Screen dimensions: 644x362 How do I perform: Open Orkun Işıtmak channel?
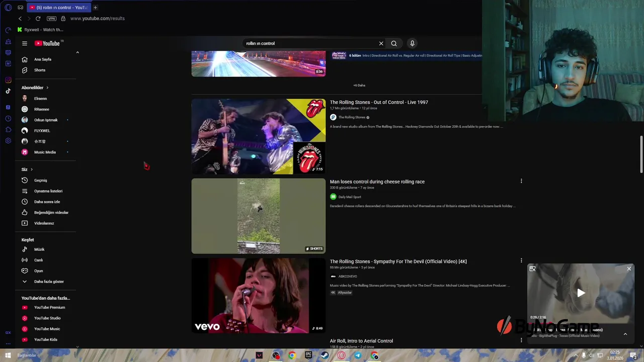tap(45, 120)
